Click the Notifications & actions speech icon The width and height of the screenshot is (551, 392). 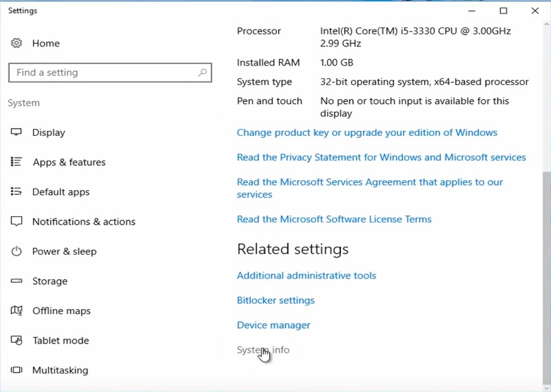point(16,221)
